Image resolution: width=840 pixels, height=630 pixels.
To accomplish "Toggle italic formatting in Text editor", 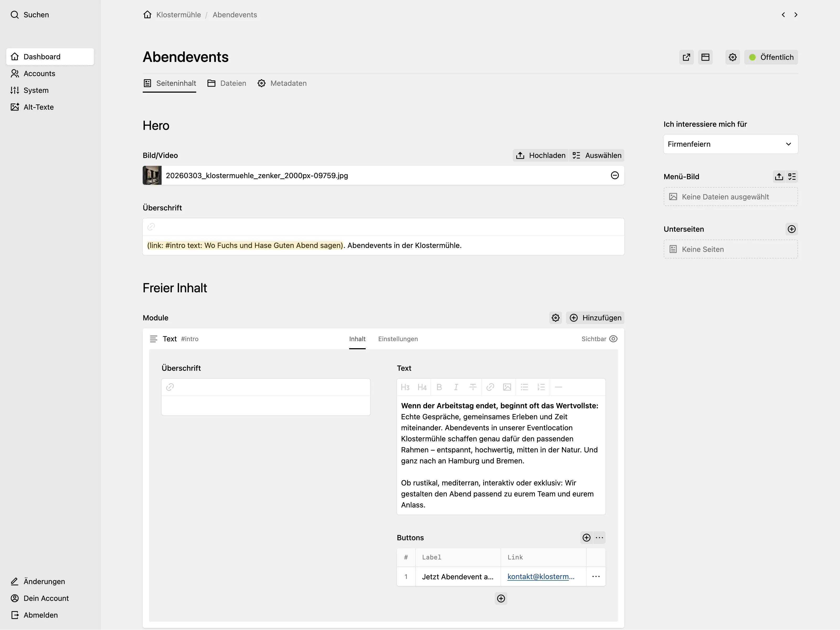I will pos(456,387).
